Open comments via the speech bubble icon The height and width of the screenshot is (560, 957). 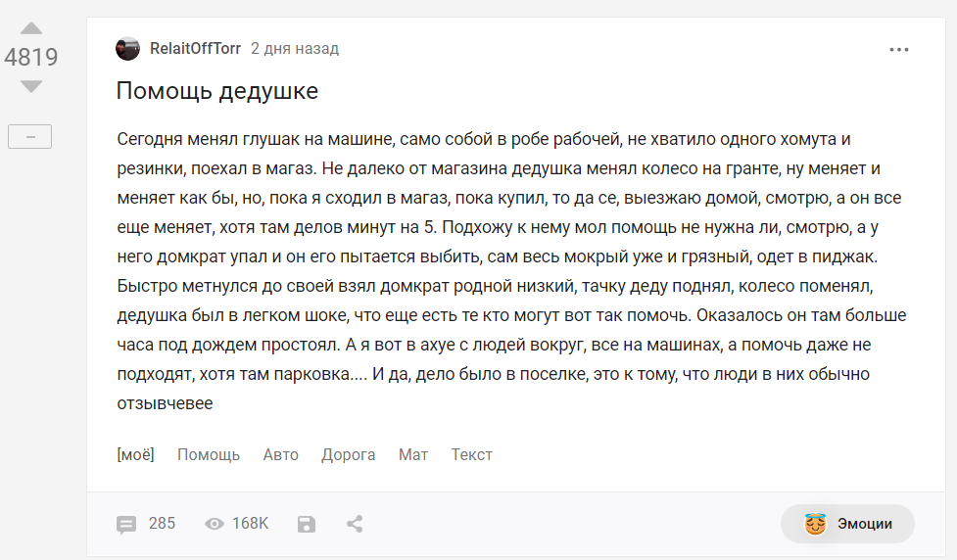(126, 524)
